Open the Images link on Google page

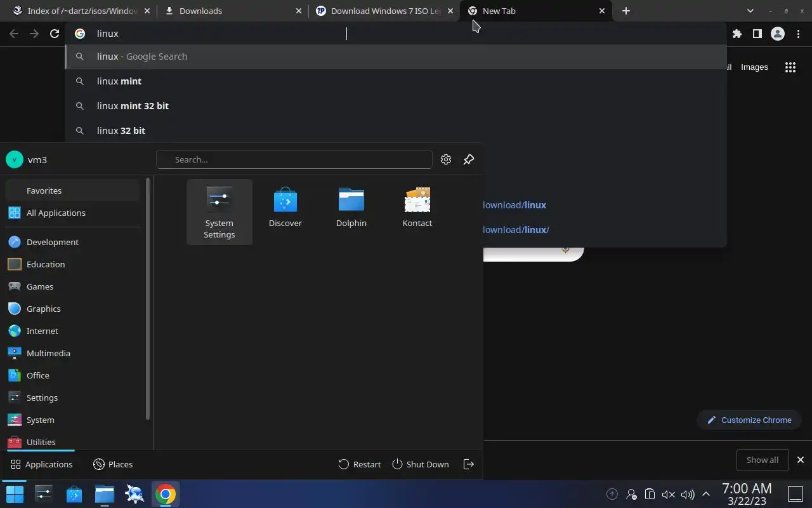pyautogui.click(x=754, y=67)
